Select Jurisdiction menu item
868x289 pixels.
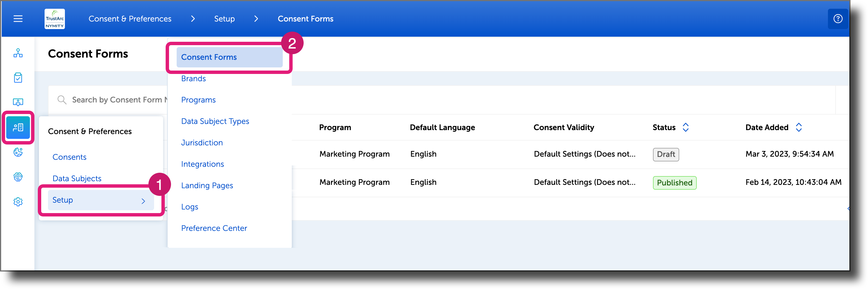(202, 143)
